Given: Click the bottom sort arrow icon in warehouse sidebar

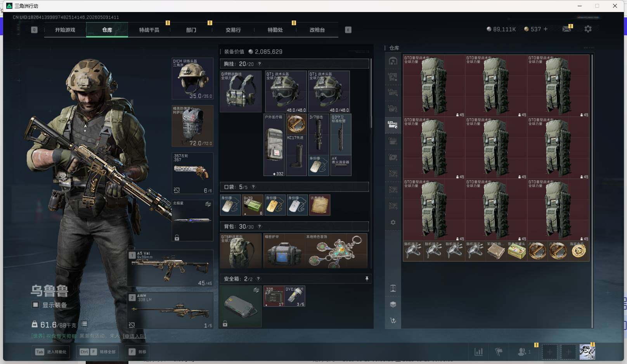Looking at the screenshot, I should (393, 321).
